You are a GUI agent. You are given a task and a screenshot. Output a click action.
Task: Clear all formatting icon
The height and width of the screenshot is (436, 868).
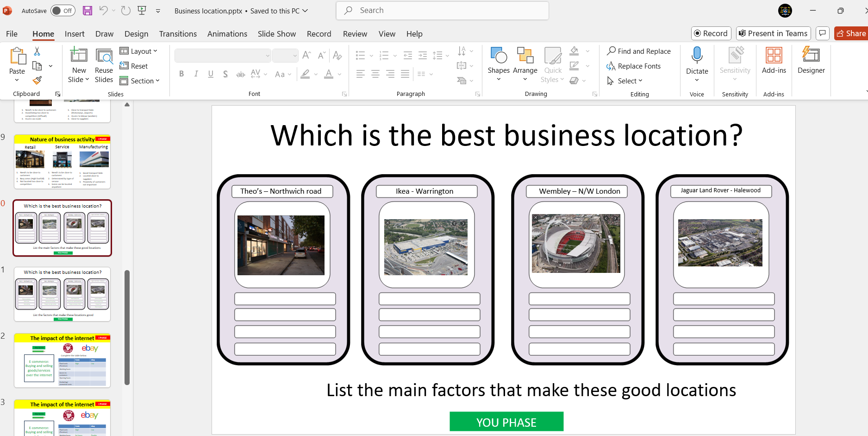[337, 56]
